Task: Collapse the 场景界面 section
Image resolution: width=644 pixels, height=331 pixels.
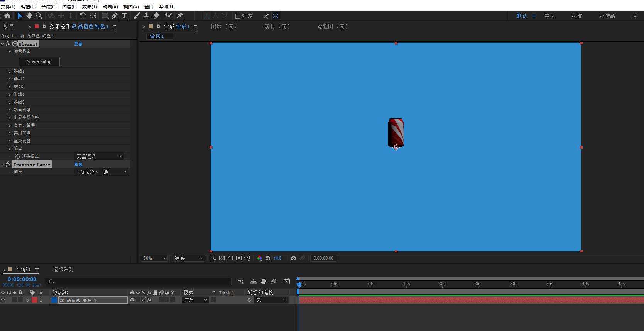Action: (10, 51)
